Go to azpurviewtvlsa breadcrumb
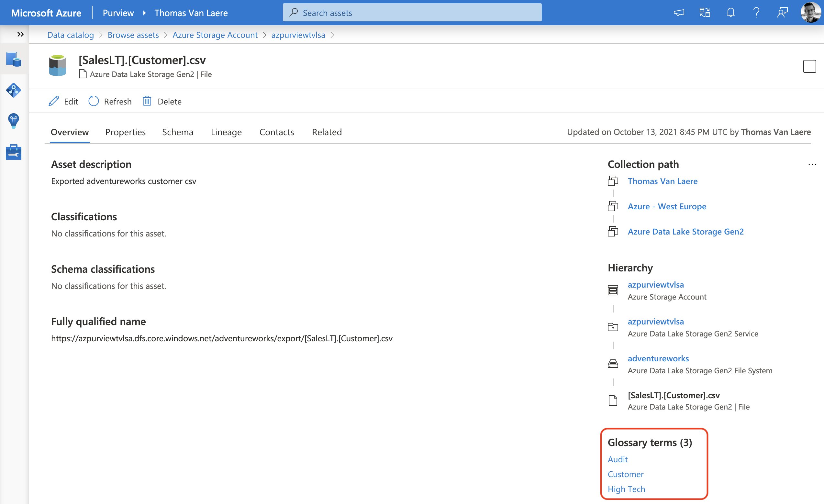The image size is (824, 504). (298, 35)
